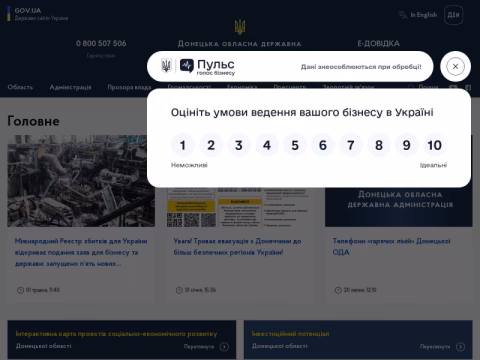Rate business conditions as 1
Viewport: 480px width, 360px height.
click(x=183, y=145)
